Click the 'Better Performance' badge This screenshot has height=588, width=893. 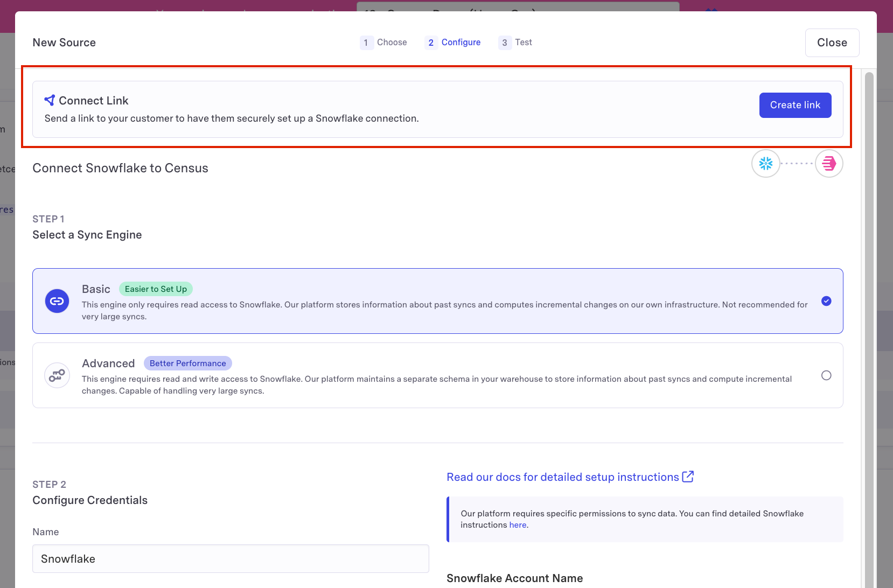187,363
